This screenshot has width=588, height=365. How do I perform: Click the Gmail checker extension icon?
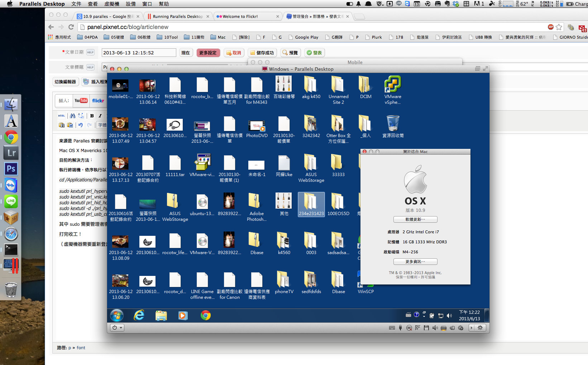[x=582, y=28]
